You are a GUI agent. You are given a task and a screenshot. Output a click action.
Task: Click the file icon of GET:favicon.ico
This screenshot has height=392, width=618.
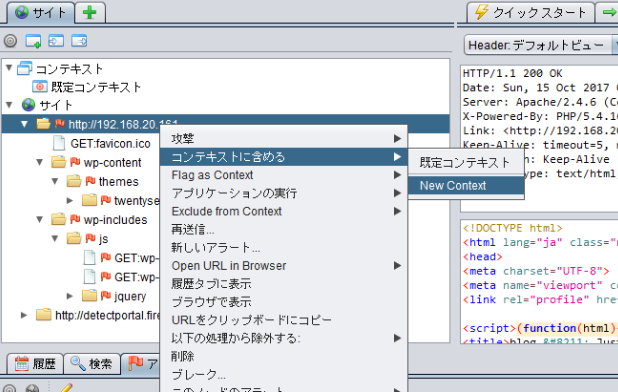[x=59, y=143]
